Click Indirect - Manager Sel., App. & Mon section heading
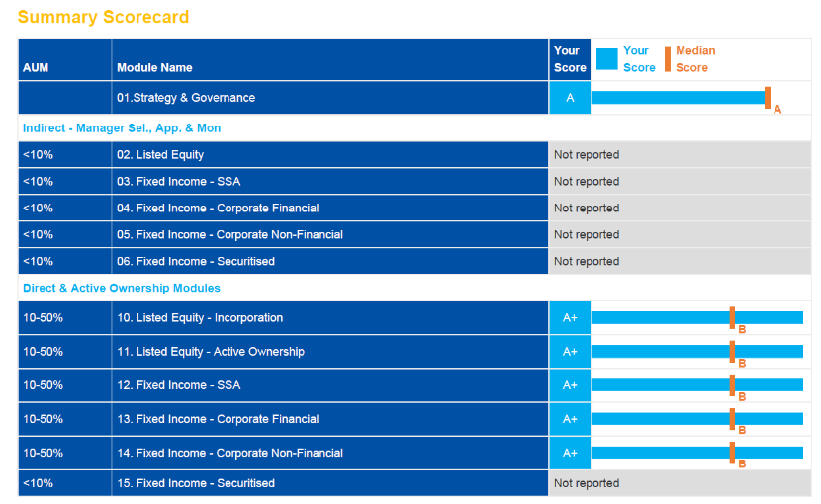Screen dimensions: 821x504 (x=122, y=128)
